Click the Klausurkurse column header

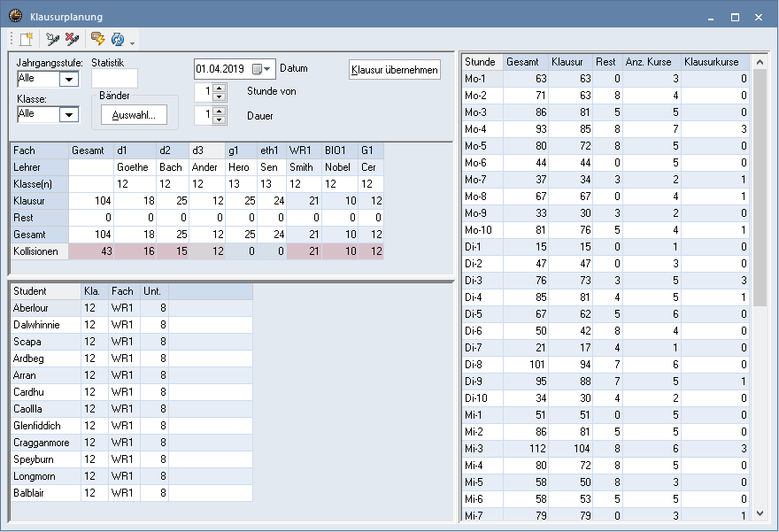(x=715, y=62)
